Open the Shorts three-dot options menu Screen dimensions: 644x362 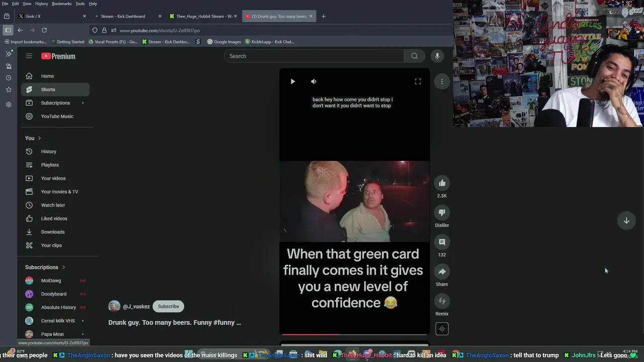coord(442,81)
